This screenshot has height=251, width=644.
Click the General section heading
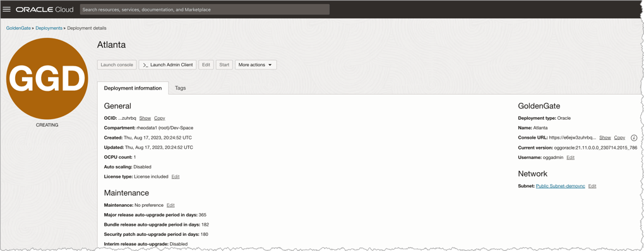point(117,106)
